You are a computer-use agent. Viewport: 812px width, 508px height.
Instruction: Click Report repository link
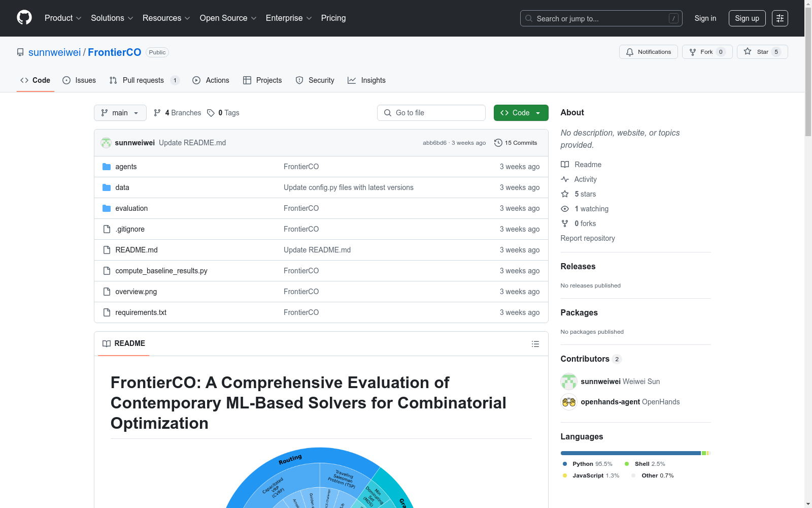tap(588, 238)
